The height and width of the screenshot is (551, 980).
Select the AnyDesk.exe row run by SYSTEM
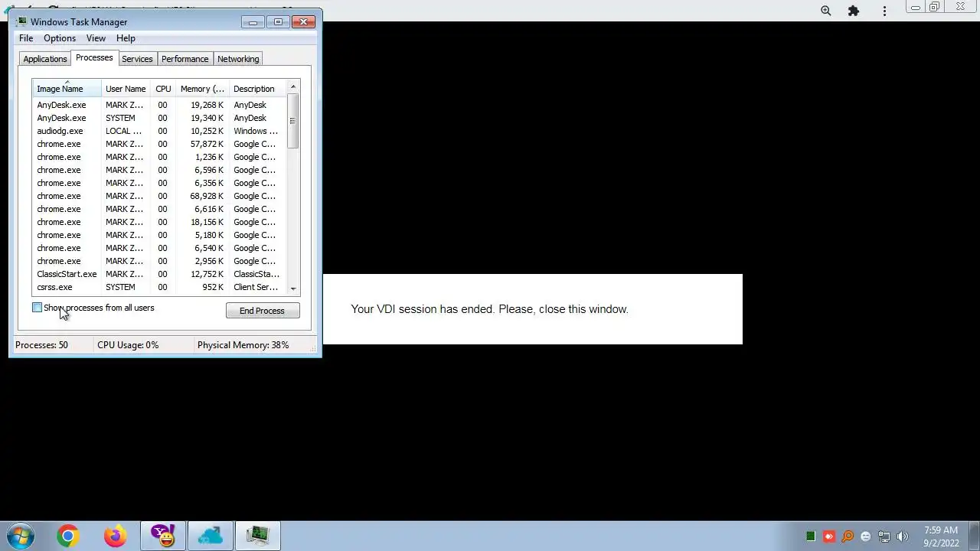pos(159,118)
